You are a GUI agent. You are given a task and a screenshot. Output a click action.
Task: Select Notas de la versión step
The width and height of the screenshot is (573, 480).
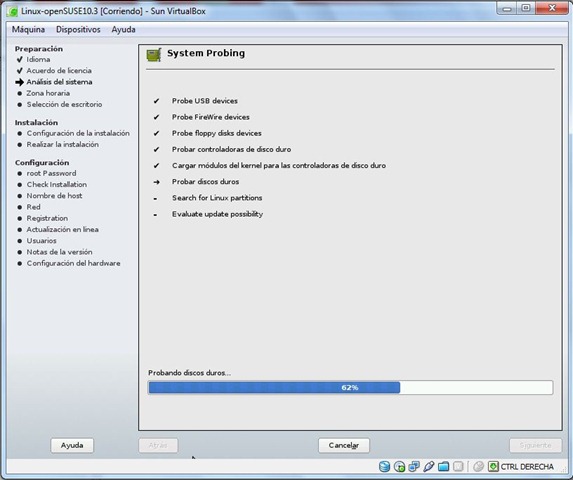(x=59, y=252)
